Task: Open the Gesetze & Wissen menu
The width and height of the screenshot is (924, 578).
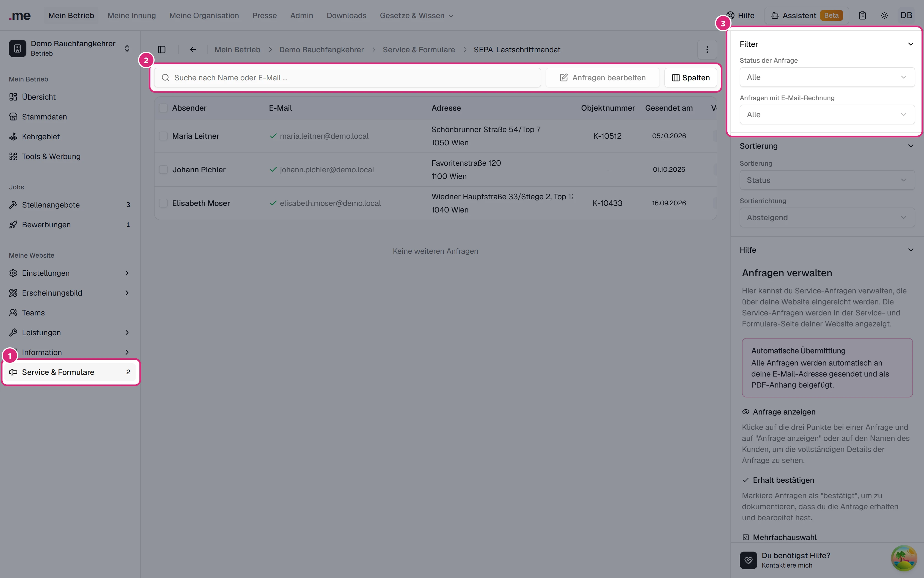Action: pos(417,16)
